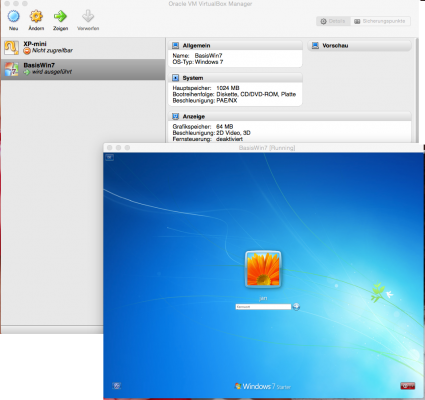Click the 'BasisWin7 [Running]' window title

(267, 148)
